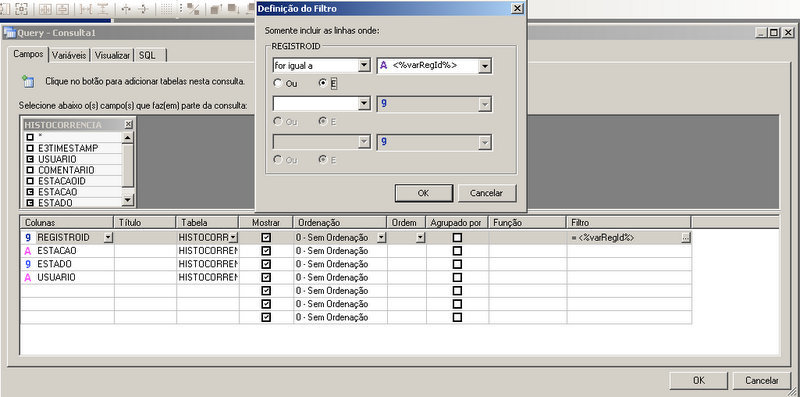Open the filter editor ellipsis button for REGISTROID
Image resolution: width=800 pixels, height=397 pixels.
686,238
